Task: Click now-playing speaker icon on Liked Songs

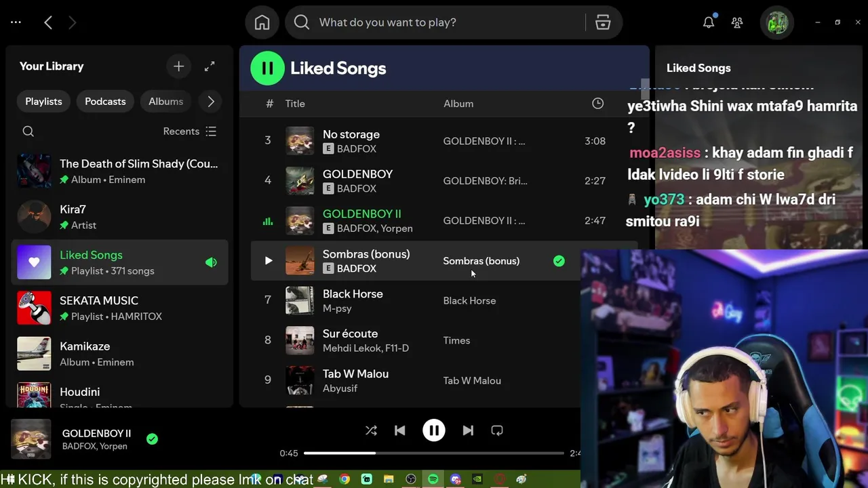Action: pyautogui.click(x=211, y=262)
